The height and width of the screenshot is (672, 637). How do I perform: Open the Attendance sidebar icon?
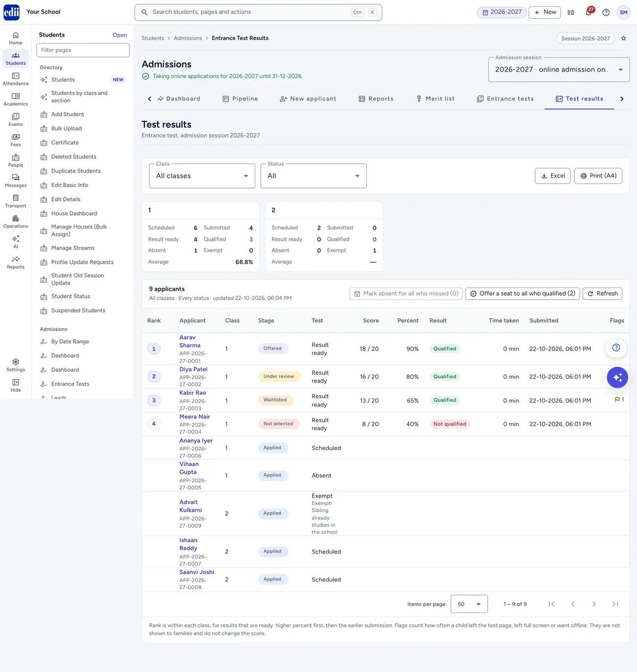16,79
